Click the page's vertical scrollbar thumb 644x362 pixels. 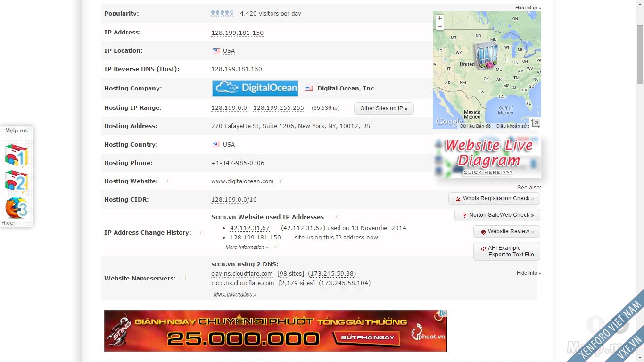pyautogui.click(x=640, y=54)
